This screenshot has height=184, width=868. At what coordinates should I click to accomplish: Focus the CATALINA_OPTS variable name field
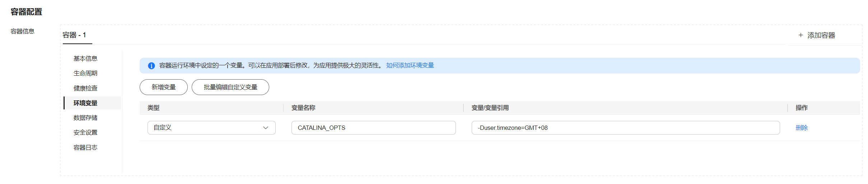pyautogui.click(x=374, y=128)
